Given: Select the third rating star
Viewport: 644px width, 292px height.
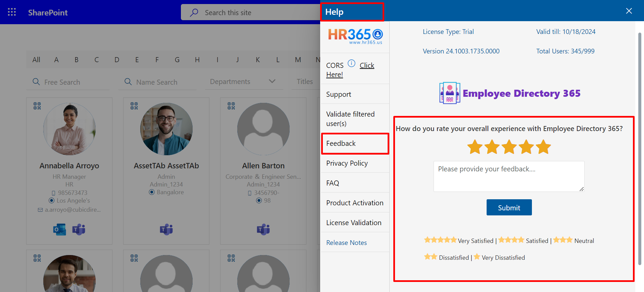Looking at the screenshot, I should pyautogui.click(x=509, y=147).
